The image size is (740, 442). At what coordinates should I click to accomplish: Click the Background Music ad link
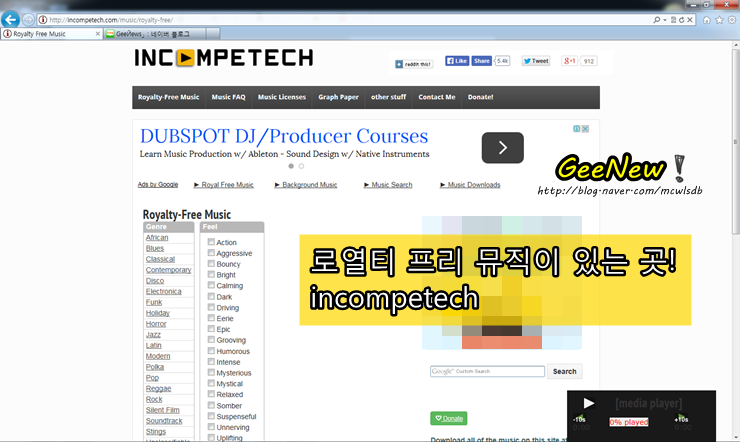(x=306, y=185)
